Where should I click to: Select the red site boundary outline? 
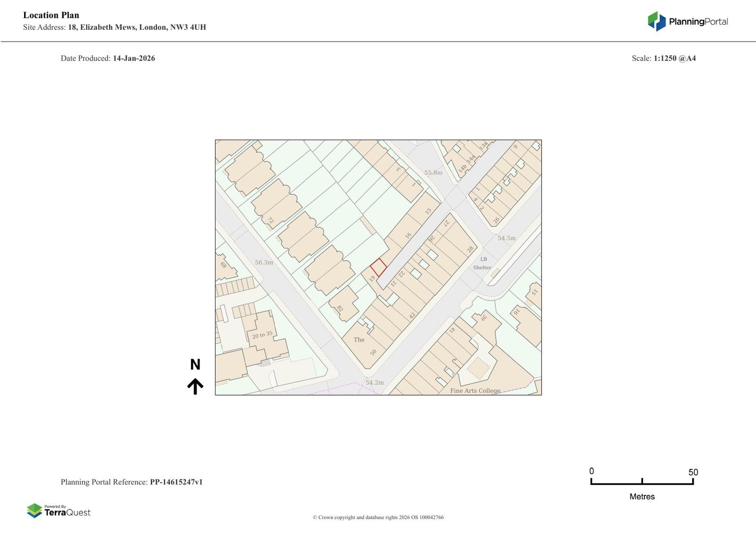pos(378,267)
